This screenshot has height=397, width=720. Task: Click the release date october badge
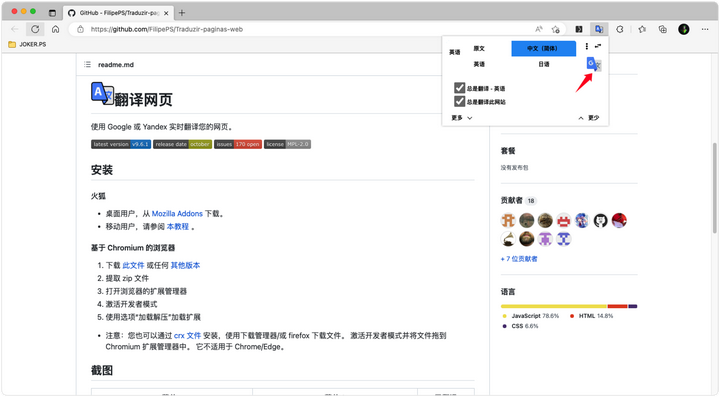point(182,144)
